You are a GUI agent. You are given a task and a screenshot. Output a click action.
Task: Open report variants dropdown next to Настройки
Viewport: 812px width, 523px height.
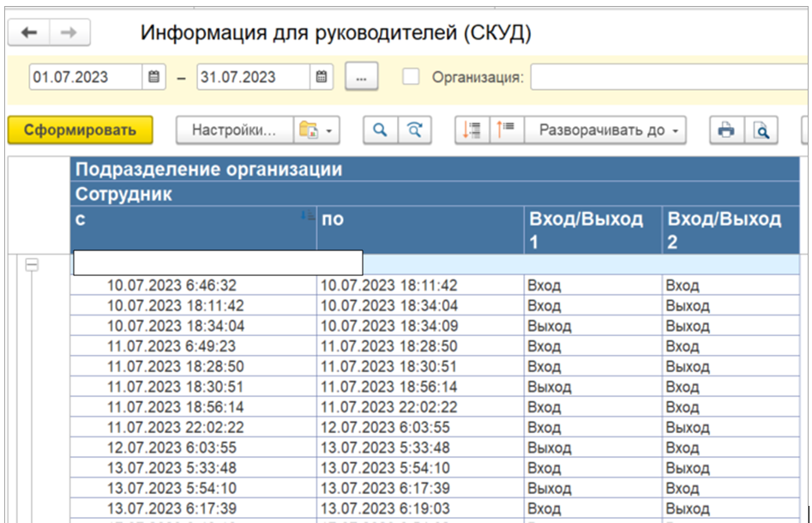(316, 130)
